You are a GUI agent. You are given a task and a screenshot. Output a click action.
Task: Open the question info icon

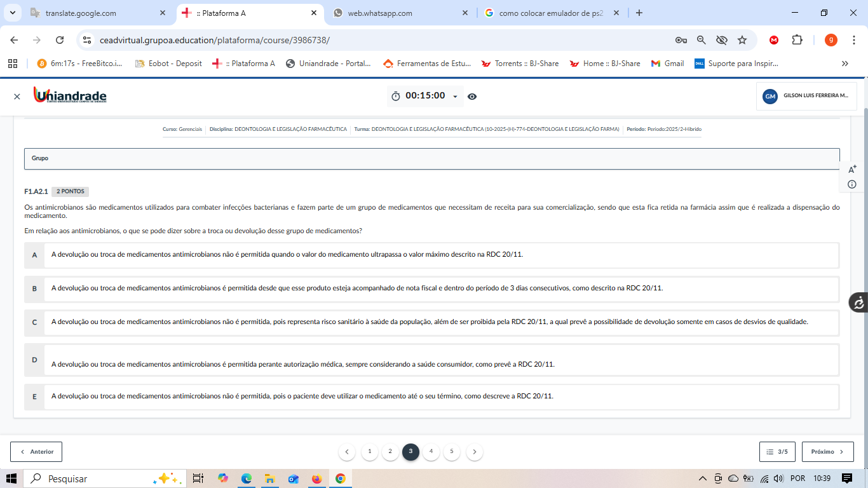point(852,184)
